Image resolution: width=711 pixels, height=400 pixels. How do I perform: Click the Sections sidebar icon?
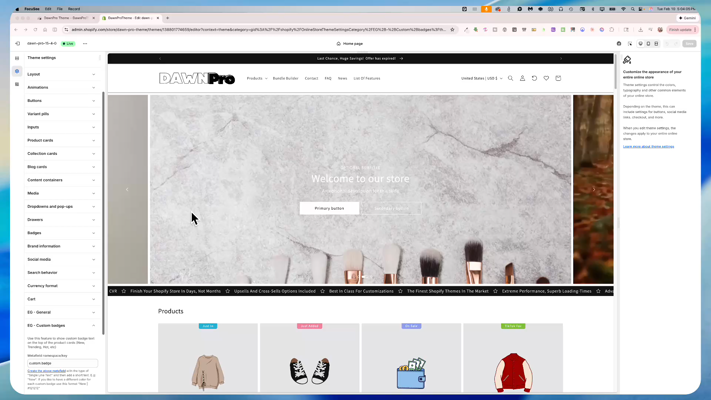coord(17,58)
